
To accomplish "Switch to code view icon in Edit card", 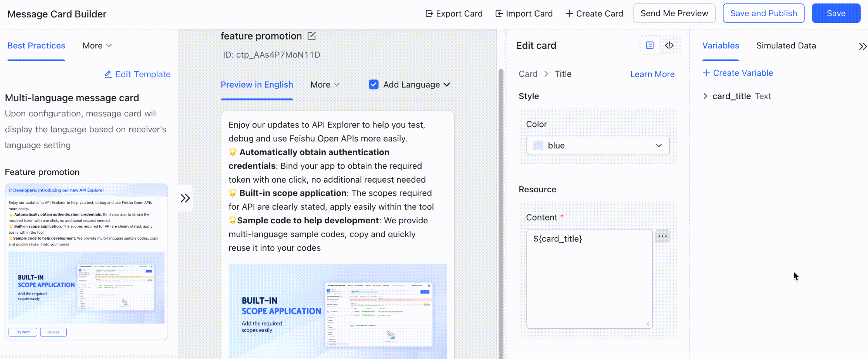I will (x=669, y=45).
